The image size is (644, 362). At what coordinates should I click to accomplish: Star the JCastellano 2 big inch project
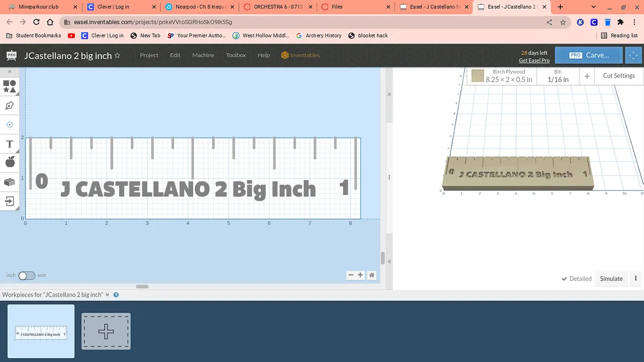coord(118,55)
